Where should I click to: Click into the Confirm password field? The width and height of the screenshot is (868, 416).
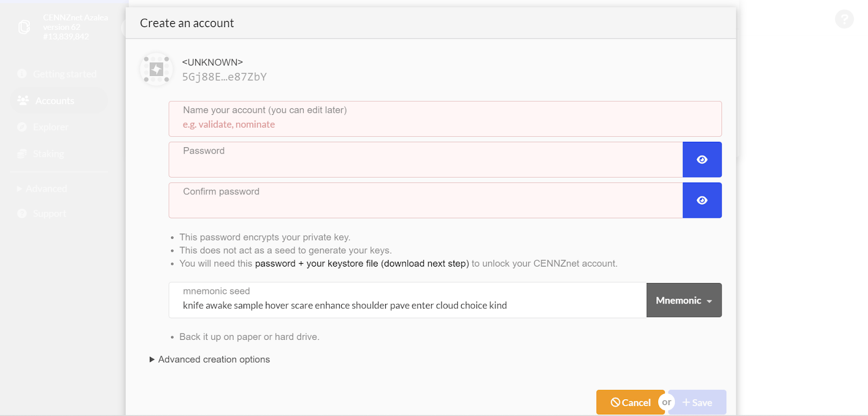(x=425, y=205)
